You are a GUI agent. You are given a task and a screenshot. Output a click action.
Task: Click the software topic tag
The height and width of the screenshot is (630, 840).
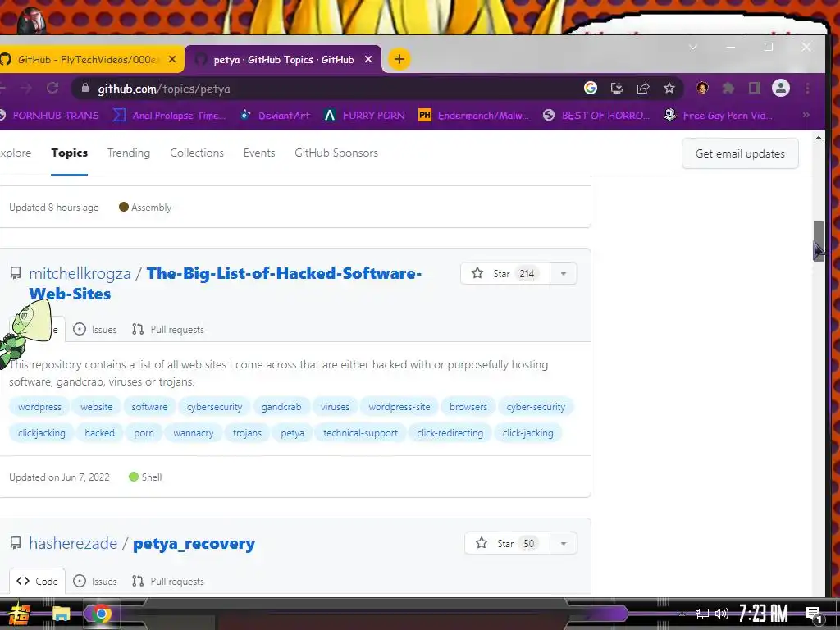pos(149,407)
